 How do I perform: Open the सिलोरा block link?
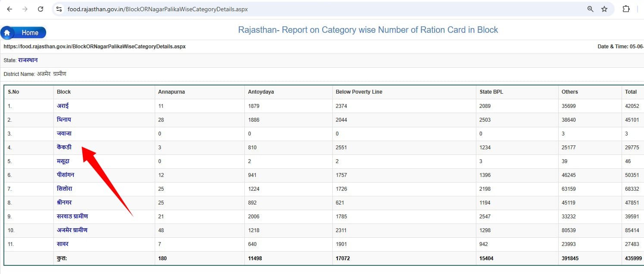[x=64, y=189]
